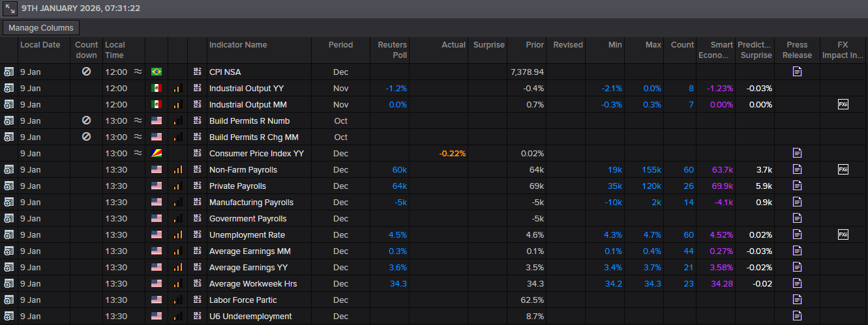This screenshot has height=325, width=868.
Task: Open press release document for U6 Underemployment
Action: coord(797,316)
